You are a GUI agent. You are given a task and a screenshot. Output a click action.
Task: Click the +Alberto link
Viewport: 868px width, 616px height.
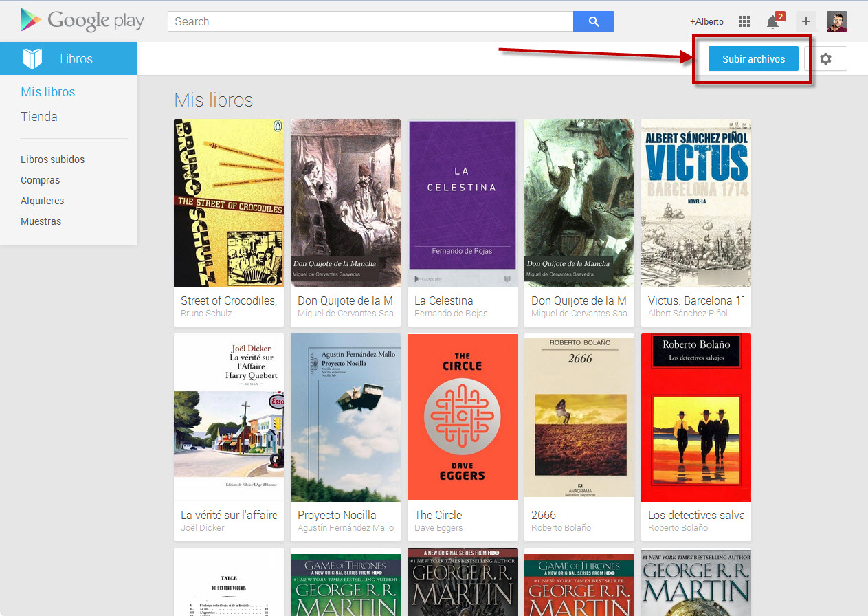(x=706, y=21)
